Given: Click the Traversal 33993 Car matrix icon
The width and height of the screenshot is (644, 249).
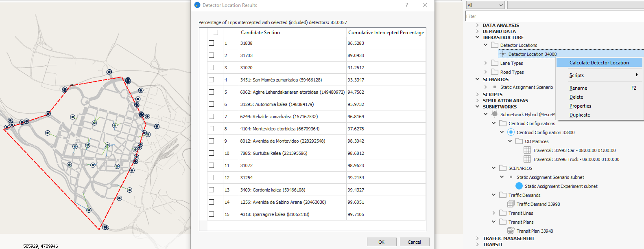Looking at the screenshot, I should tap(527, 150).
